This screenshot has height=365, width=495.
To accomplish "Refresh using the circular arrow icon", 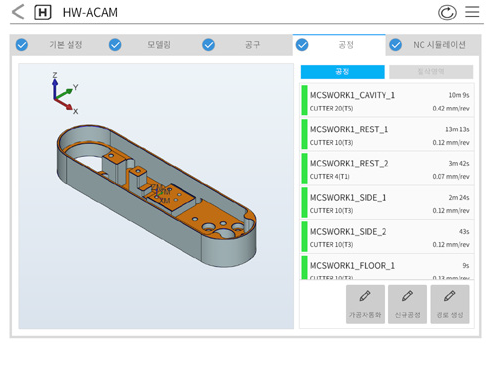I will (447, 13).
